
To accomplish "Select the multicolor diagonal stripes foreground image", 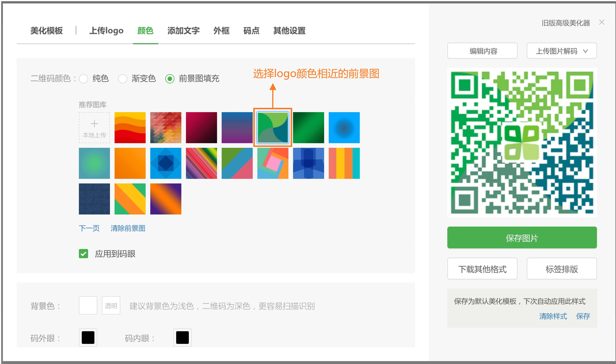I will pos(201,163).
